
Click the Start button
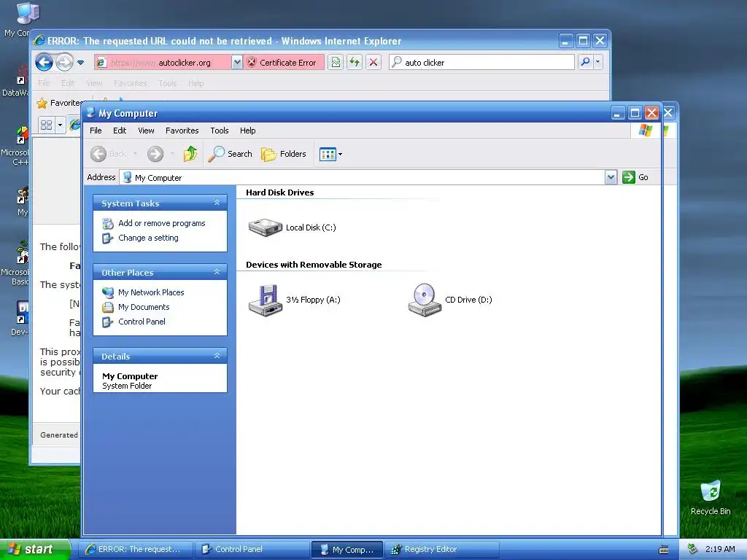(34, 549)
